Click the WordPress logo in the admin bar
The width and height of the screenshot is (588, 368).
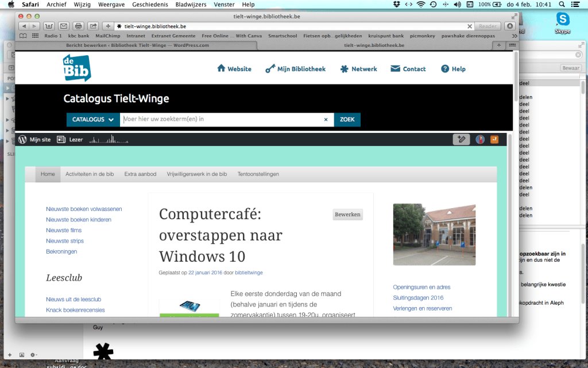click(x=21, y=139)
